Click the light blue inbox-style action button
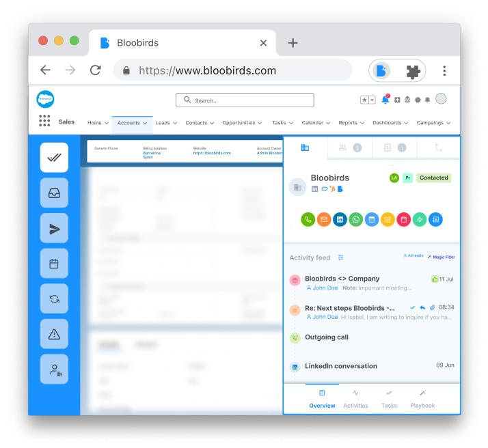This screenshot has width=488, height=448. click(372, 219)
